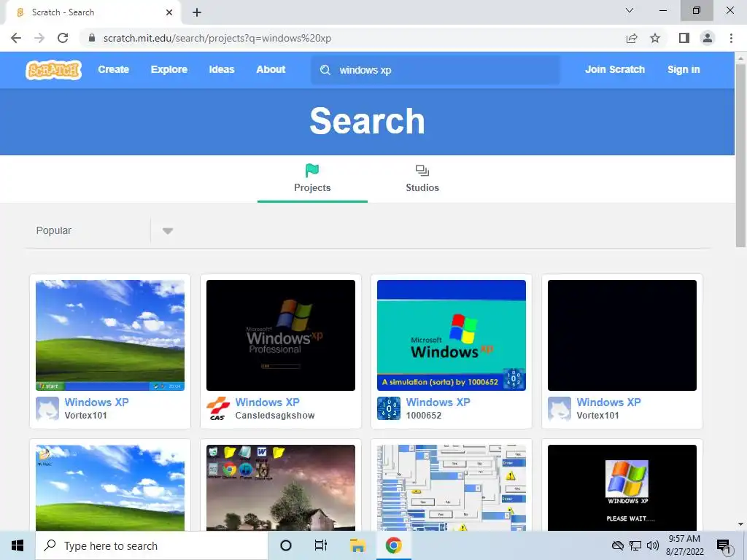Viewport: 747px width, 560px height.
Task: Click Vortex101 avatar on first Windows XP card
Action: click(47, 408)
